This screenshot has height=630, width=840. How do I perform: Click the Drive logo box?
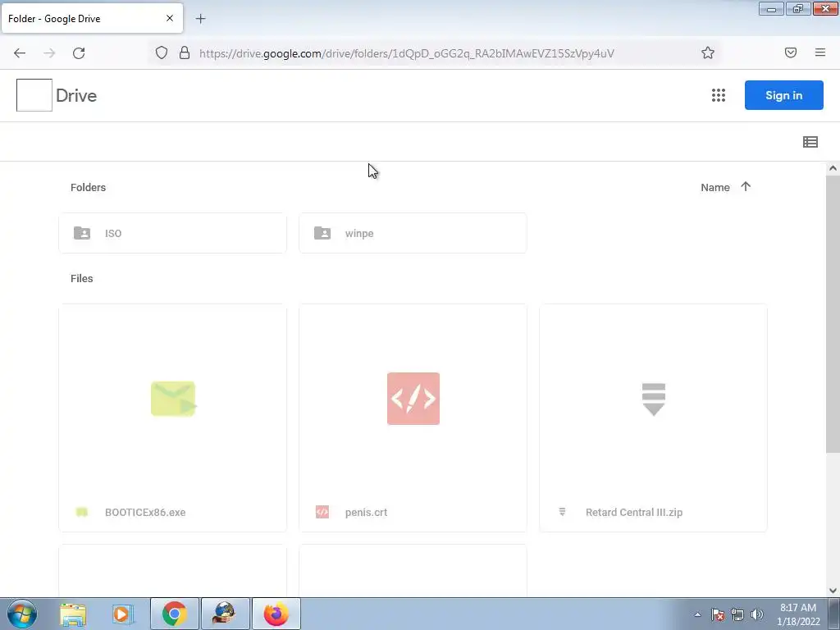click(x=34, y=95)
